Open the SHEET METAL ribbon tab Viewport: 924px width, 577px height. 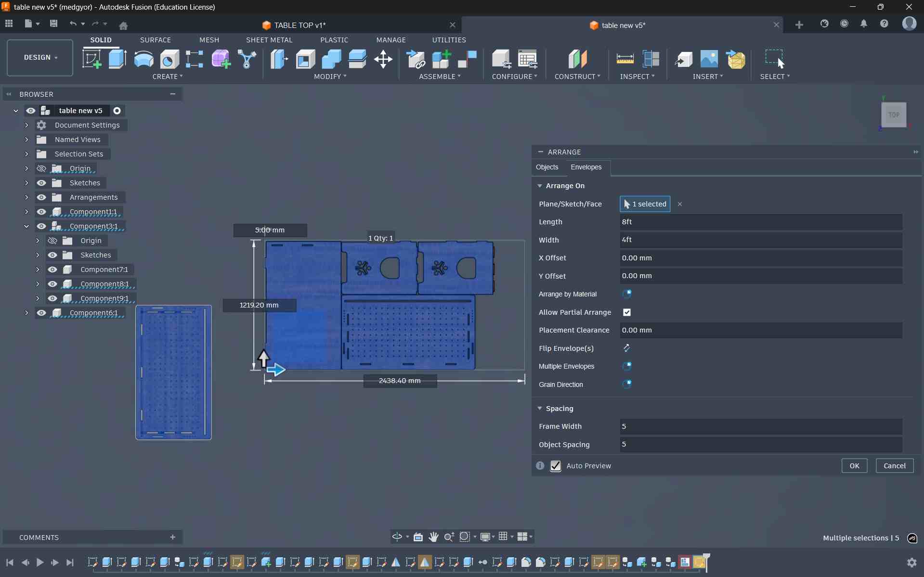pos(269,40)
